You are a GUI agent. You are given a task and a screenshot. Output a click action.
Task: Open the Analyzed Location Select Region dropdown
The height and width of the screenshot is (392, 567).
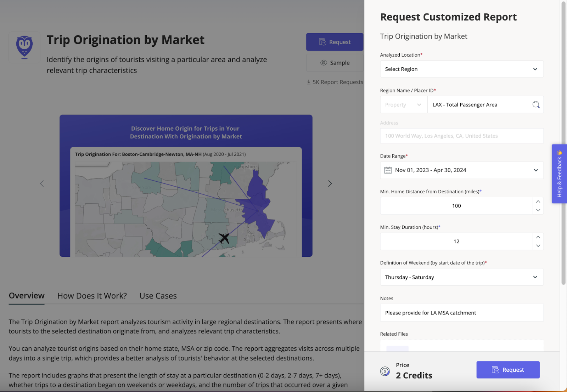(x=462, y=69)
